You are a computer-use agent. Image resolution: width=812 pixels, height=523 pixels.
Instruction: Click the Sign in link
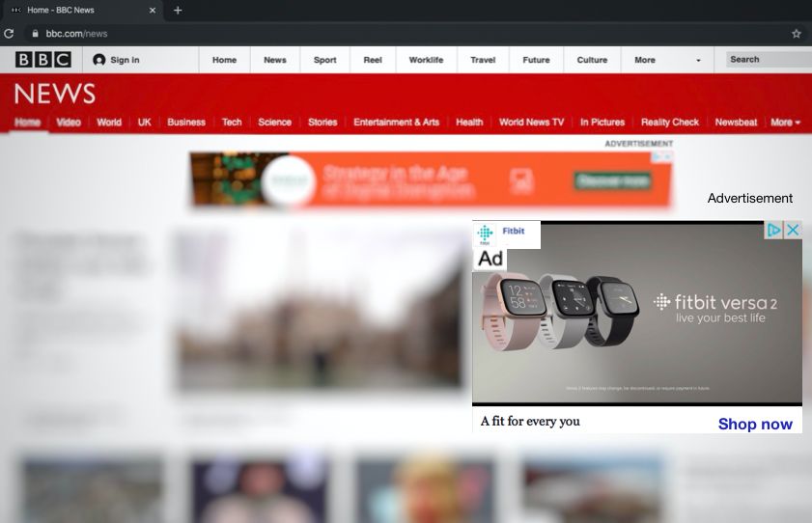click(125, 60)
